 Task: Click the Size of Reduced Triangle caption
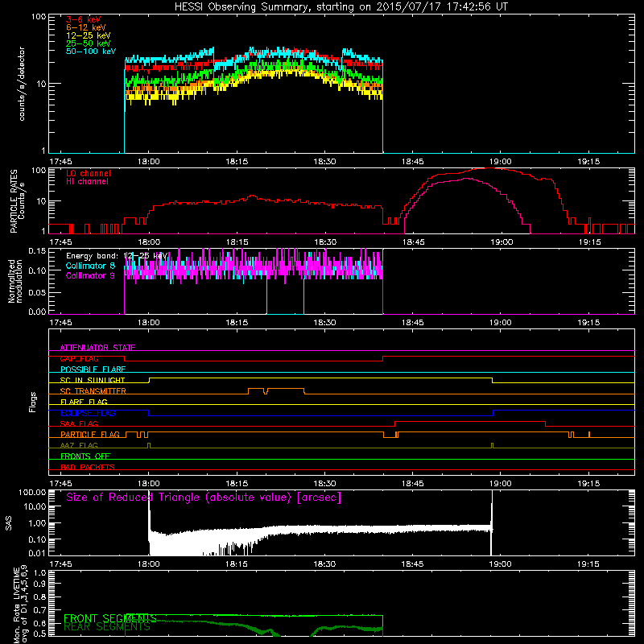(x=204, y=497)
